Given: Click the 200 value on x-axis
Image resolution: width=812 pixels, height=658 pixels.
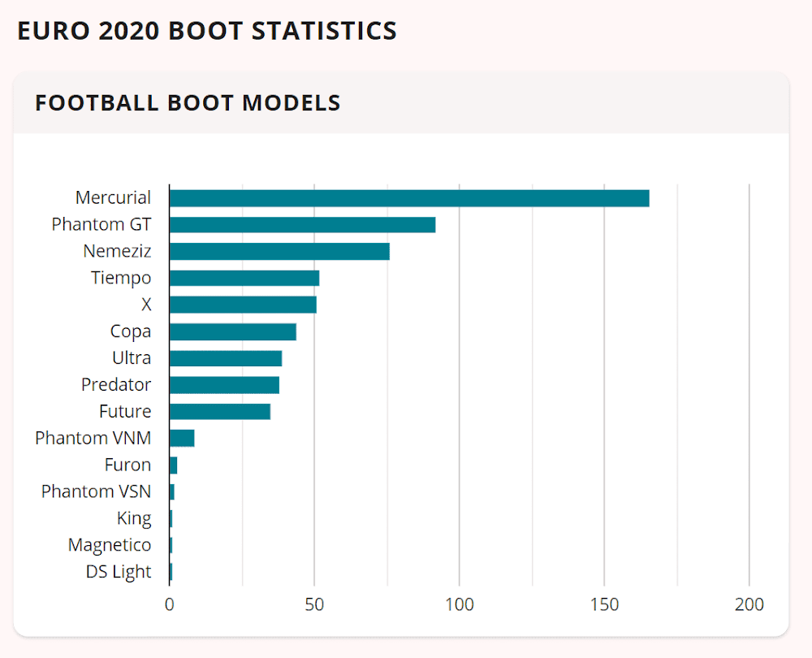Looking at the screenshot, I should 749,605.
